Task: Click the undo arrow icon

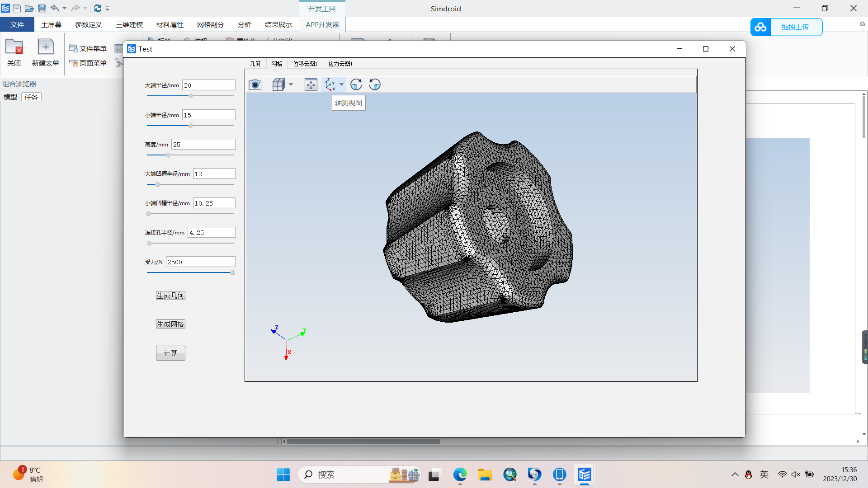Action: (55, 8)
